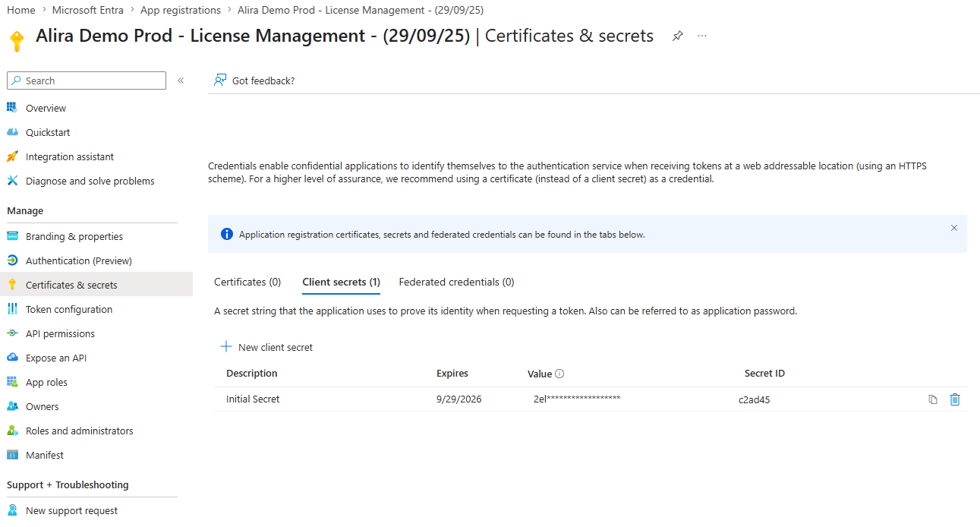This screenshot has width=980, height=527.
Task: Click the Token configuration icon
Action: pyautogui.click(x=12, y=309)
